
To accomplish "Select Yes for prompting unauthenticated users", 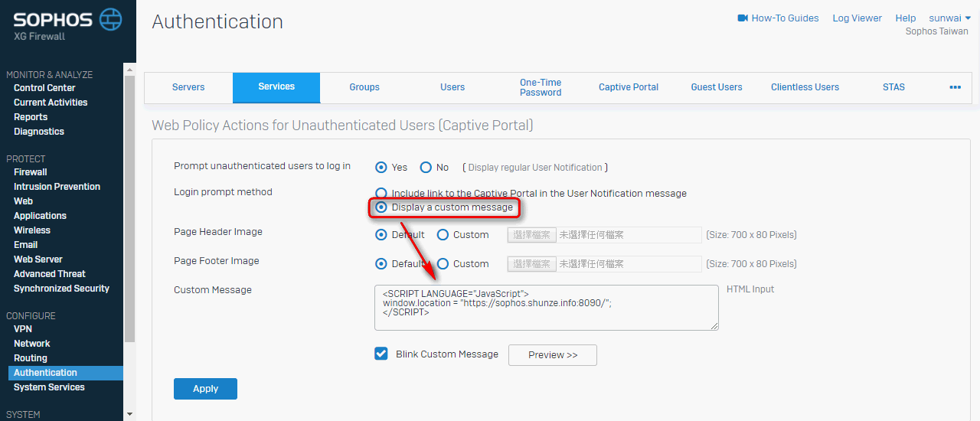I will [381, 167].
